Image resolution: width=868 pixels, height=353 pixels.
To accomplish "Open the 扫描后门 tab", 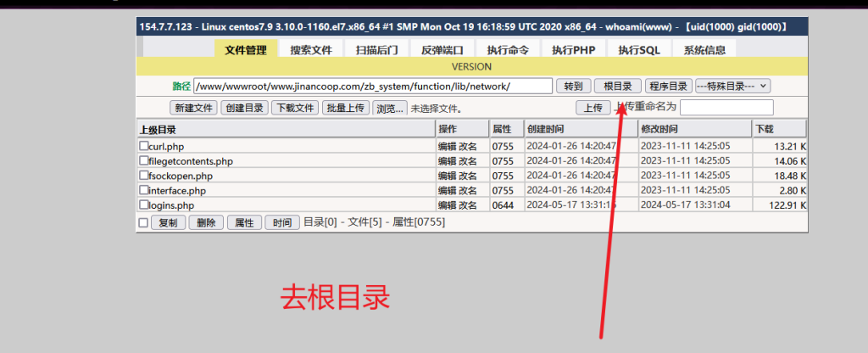I will tap(376, 50).
